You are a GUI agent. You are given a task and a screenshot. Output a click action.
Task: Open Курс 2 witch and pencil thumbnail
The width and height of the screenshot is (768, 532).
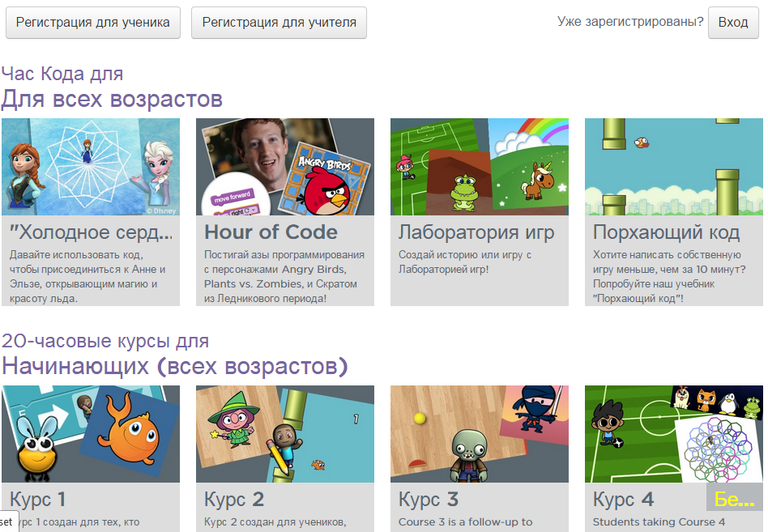pos(285,434)
